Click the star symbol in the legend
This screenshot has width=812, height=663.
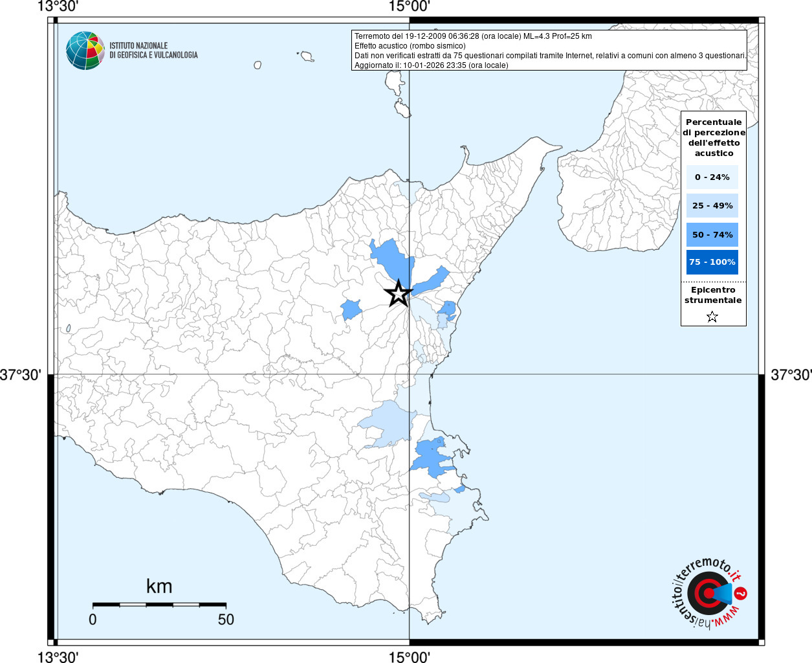(x=712, y=317)
